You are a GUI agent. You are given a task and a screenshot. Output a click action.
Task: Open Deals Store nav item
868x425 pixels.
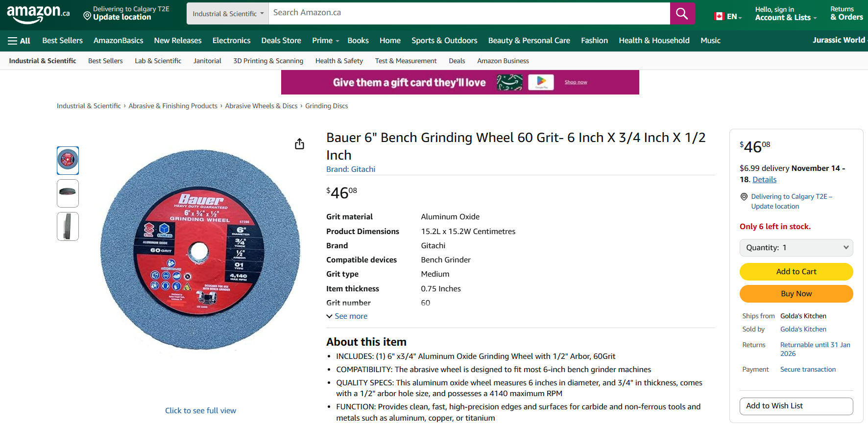click(x=281, y=41)
